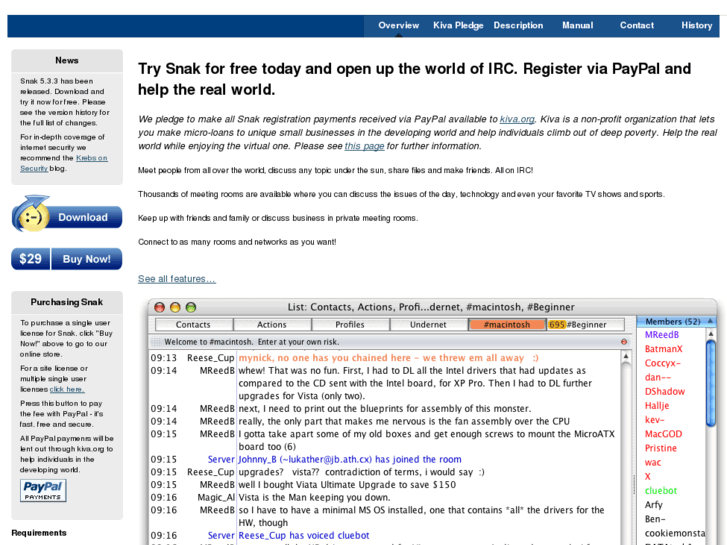
Task: Switch to the Actions tab in Snak
Action: [x=272, y=325]
